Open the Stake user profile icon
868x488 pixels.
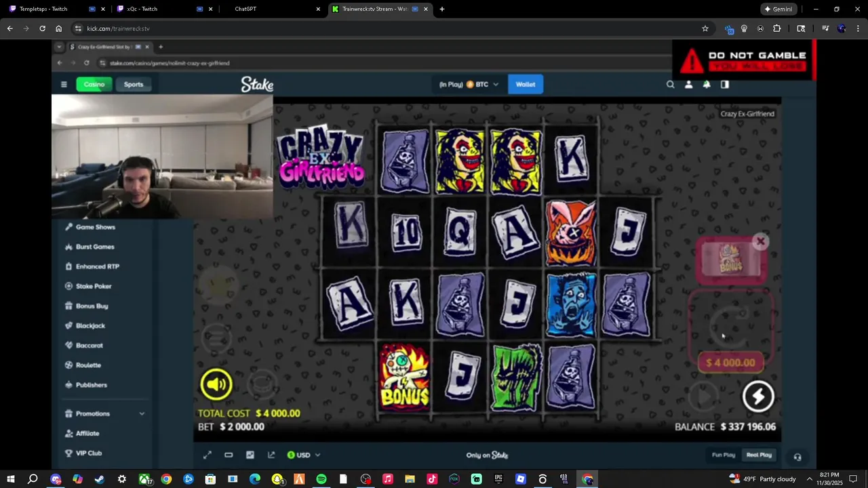[x=688, y=85]
